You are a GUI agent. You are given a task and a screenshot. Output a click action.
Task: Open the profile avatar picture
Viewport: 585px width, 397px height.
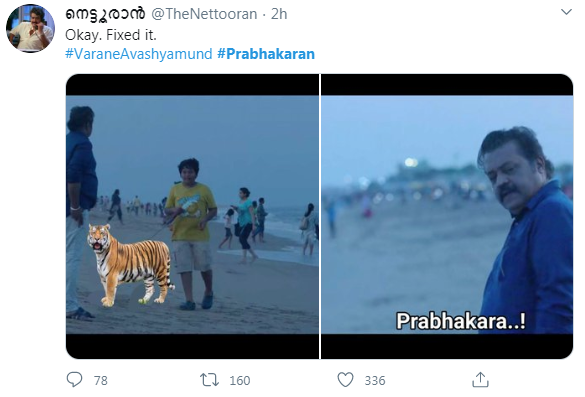click(31, 28)
